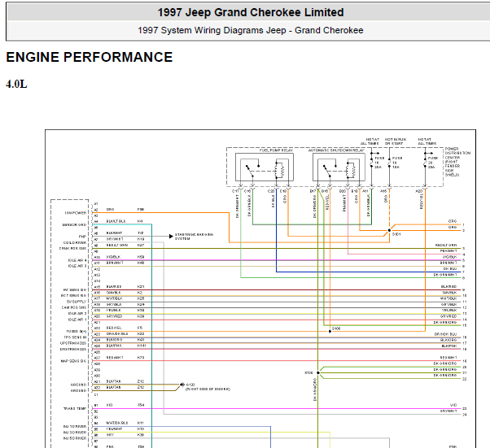Click the G120 ground point symbol
Image resolution: width=490 pixels, height=448 pixels.
click(182, 385)
